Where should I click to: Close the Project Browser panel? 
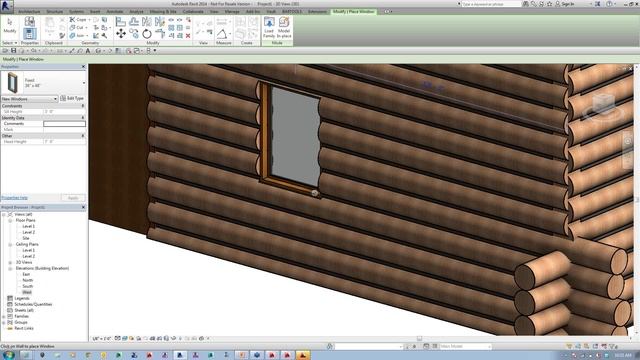83,207
